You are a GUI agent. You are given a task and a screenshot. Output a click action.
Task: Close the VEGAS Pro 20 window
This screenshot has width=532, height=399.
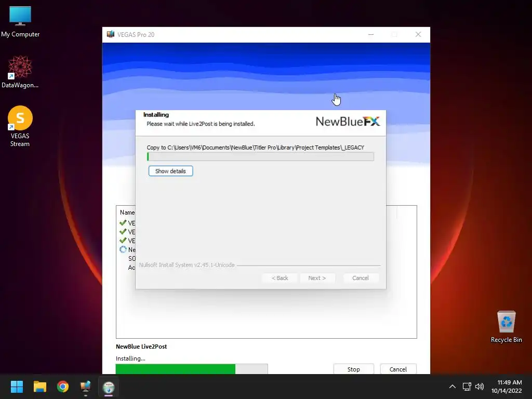(418, 34)
